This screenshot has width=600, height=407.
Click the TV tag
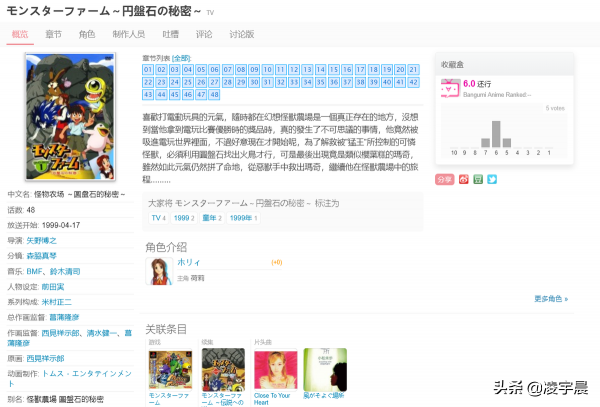click(157, 217)
